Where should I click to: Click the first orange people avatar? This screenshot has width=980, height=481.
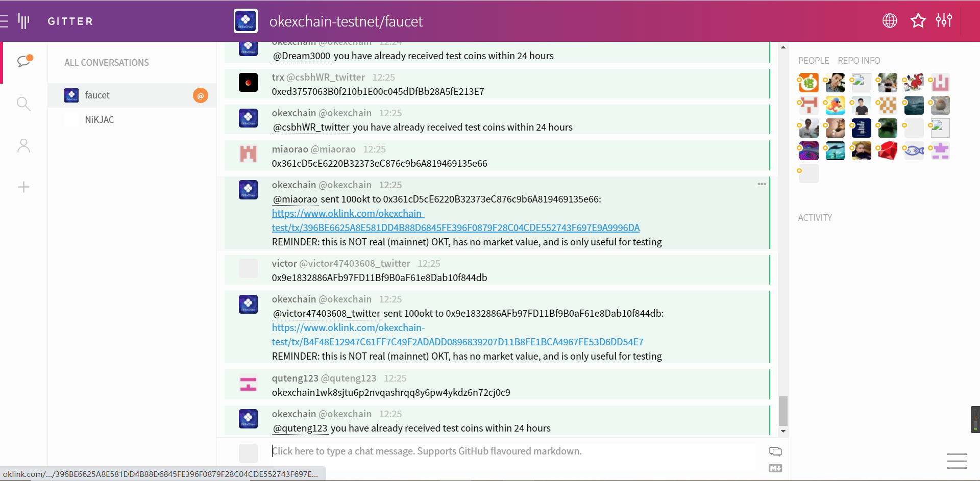click(x=809, y=83)
